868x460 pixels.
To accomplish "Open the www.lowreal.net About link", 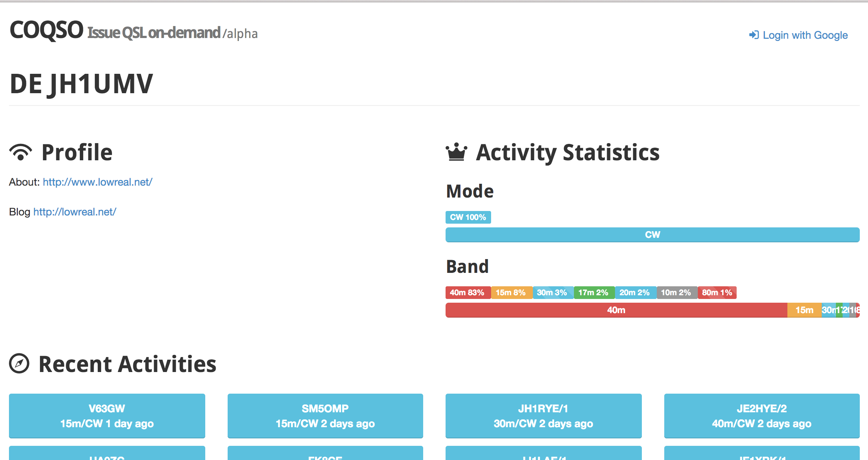I will pyautogui.click(x=97, y=182).
